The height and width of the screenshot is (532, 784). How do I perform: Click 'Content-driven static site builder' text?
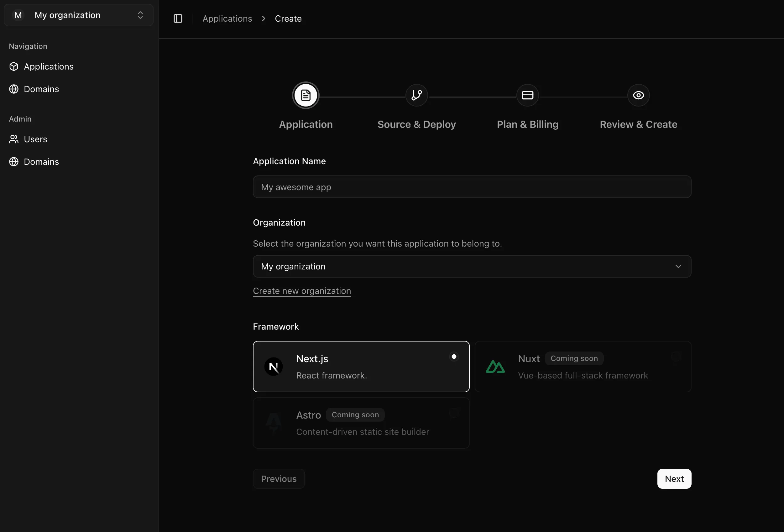click(x=363, y=432)
